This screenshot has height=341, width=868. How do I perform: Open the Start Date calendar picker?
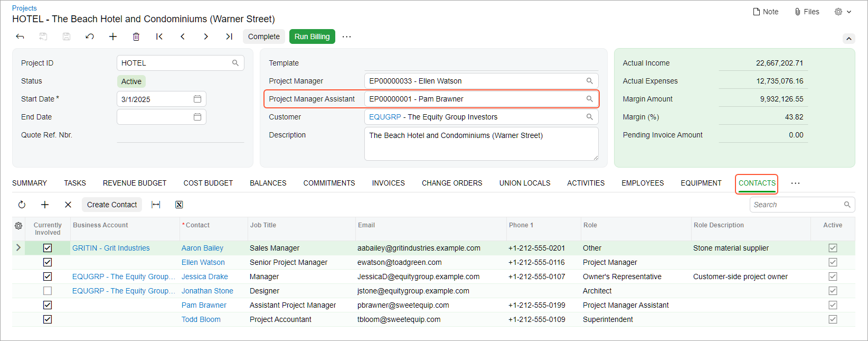coord(197,99)
